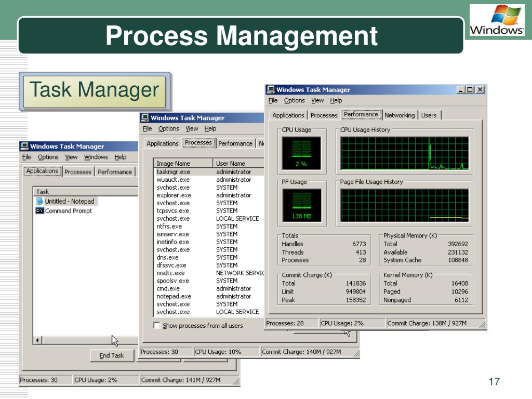Sort processes by User Name column
The width and height of the screenshot is (532, 399).
click(238, 163)
